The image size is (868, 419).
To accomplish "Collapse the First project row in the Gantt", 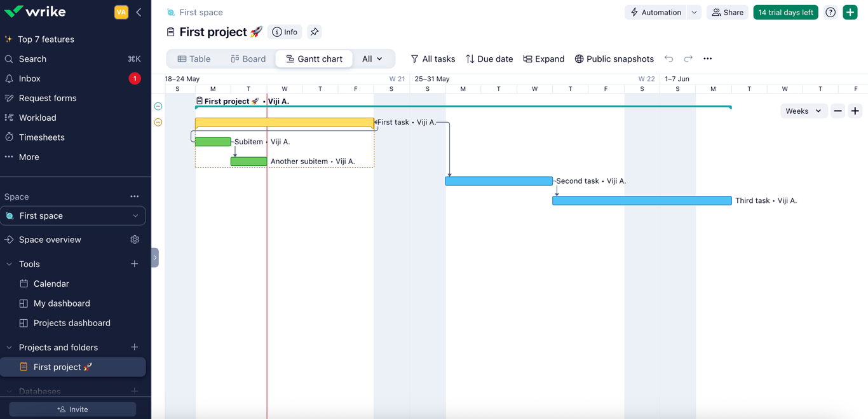I will tap(158, 106).
